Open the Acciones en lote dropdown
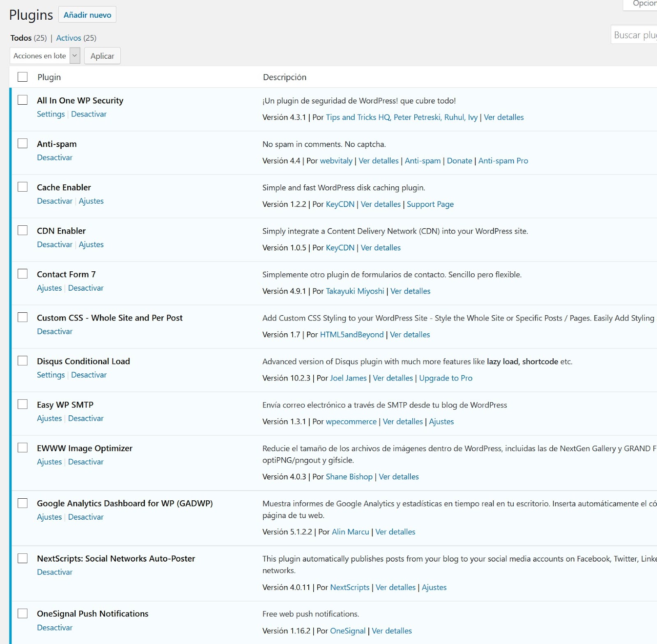This screenshot has width=657, height=644. coord(45,56)
